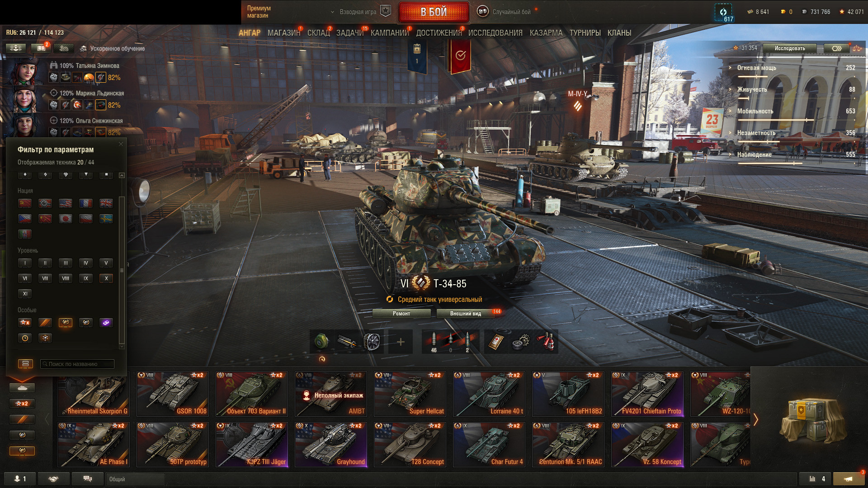Screen dimensions: 868x488
Task: Disable the tier X level filter
Action: (x=106, y=278)
